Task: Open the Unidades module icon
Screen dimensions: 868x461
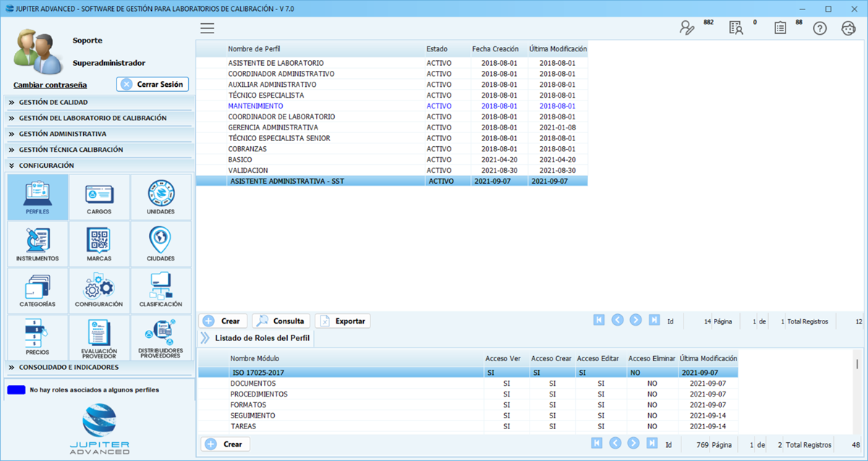Action: [x=160, y=196]
